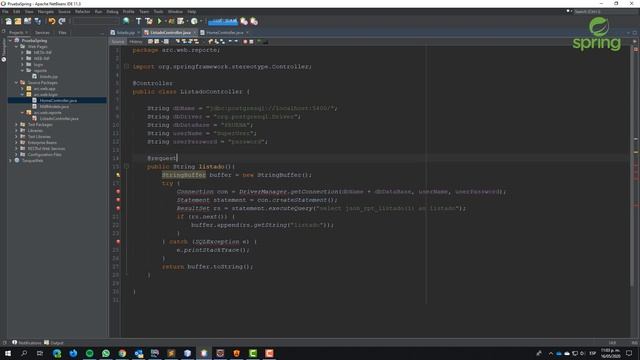This screenshot has width=640, height=360.
Task: Expand the Enterprise Beans node
Action: pyautogui.click(x=16, y=142)
